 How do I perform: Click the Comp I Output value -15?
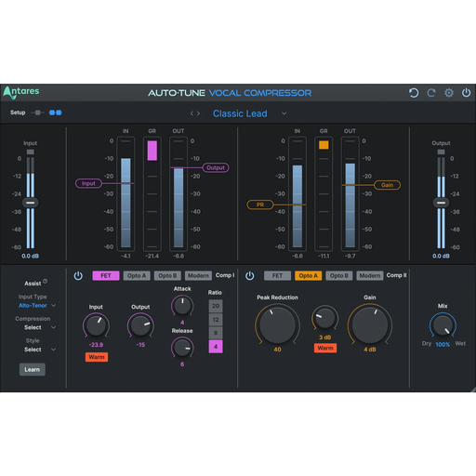coord(140,345)
